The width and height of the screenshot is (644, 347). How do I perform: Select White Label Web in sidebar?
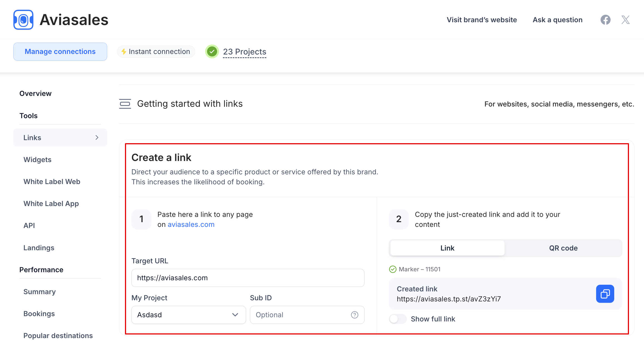click(x=52, y=182)
